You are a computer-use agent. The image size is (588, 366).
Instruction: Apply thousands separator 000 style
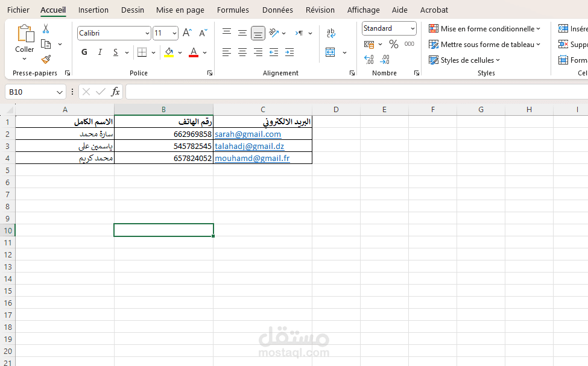[x=409, y=44]
